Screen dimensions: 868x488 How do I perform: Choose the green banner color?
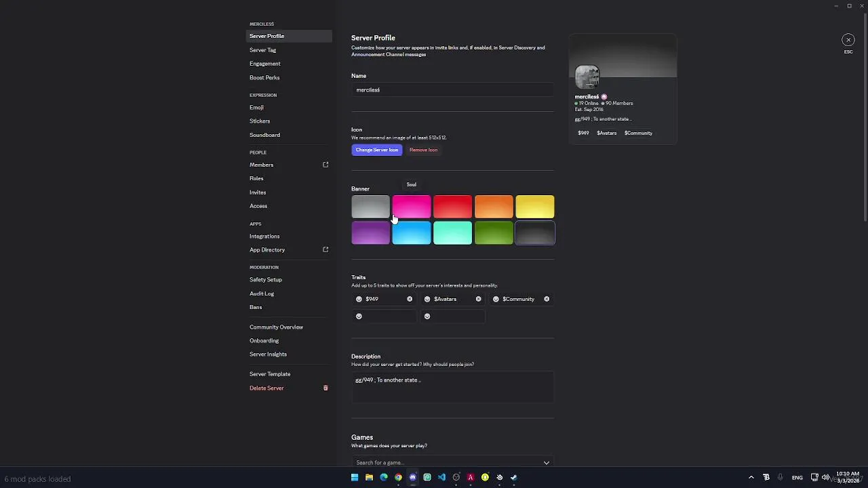coord(494,233)
